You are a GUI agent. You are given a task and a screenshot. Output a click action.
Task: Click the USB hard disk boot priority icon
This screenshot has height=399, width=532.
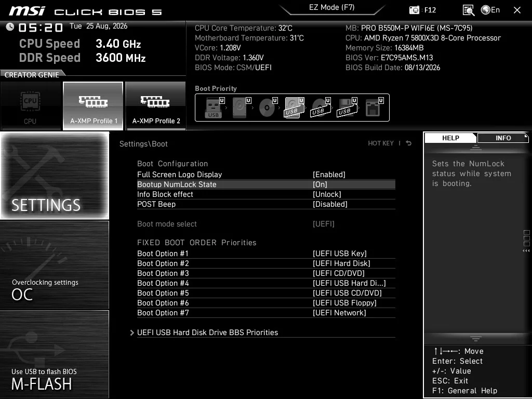click(x=294, y=108)
